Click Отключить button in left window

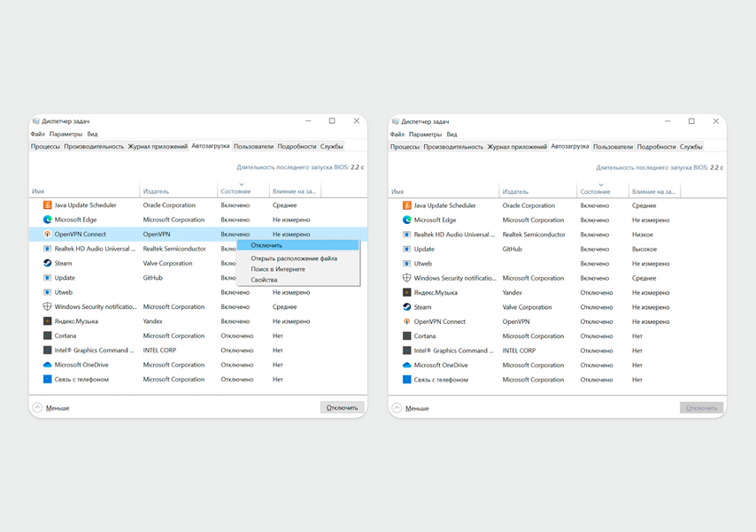tap(342, 407)
